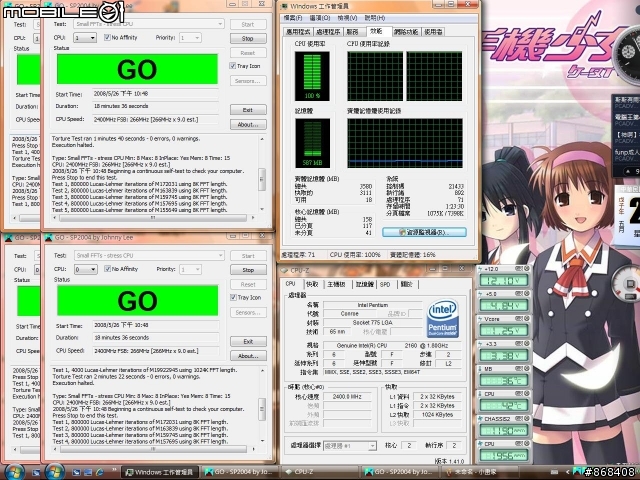Open Internet Explorer from quick launch
640x480 pixels.
click(100, 472)
